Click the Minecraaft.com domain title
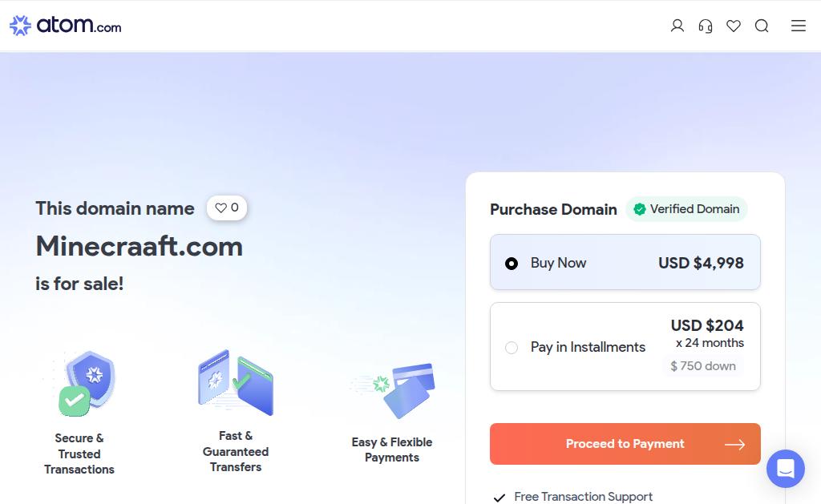Image resolution: width=821 pixels, height=504 pixels. tap(140, 246)
